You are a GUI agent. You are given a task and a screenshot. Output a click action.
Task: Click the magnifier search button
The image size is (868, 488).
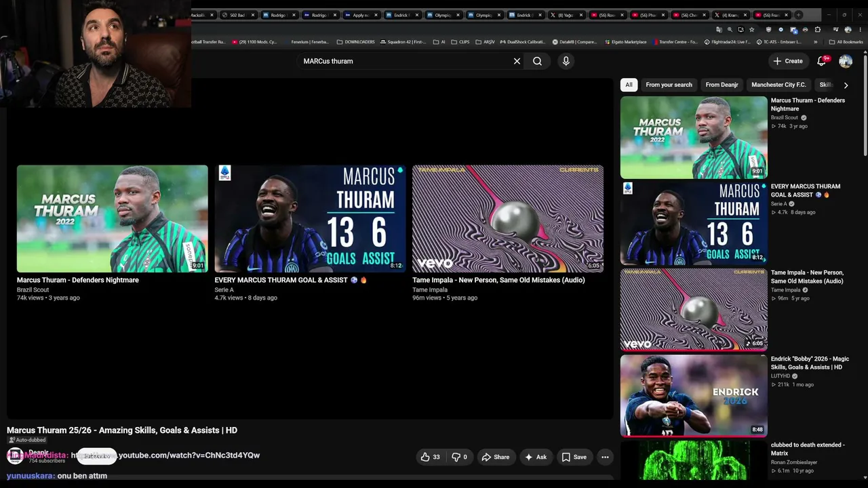[537, 61]
